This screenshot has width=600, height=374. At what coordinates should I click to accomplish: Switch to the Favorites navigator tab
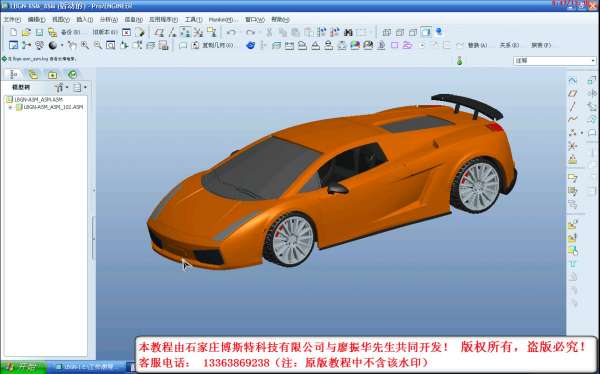(x=52, y=74)
